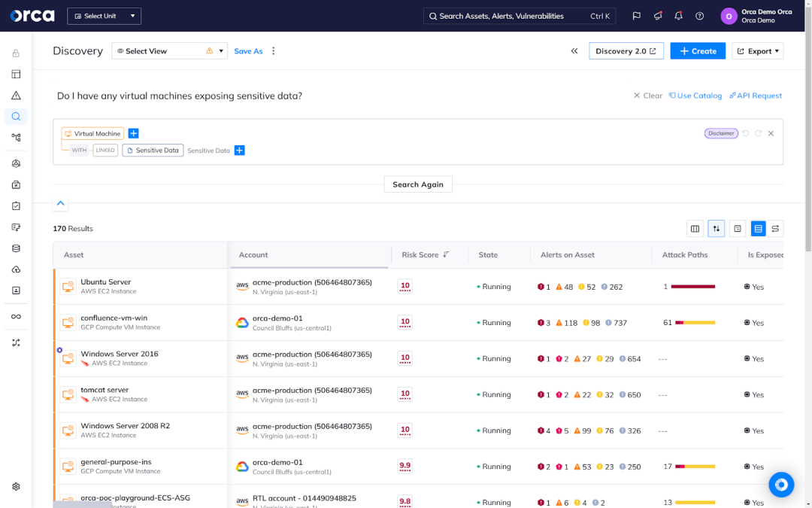Click the redo arrow in query box
This screenshot has width=812, height=508.
click(x=758, y=133)
